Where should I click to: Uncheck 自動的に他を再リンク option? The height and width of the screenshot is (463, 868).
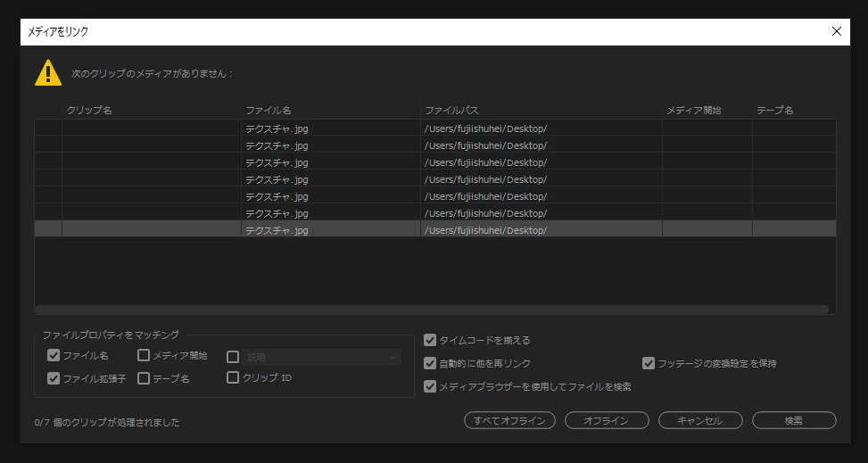[430, 363]
